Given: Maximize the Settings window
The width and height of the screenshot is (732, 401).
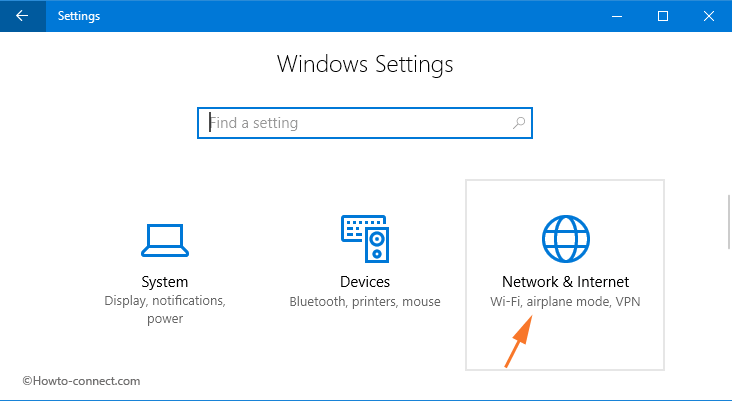Looking at the screenshot, I should [662, 16].
